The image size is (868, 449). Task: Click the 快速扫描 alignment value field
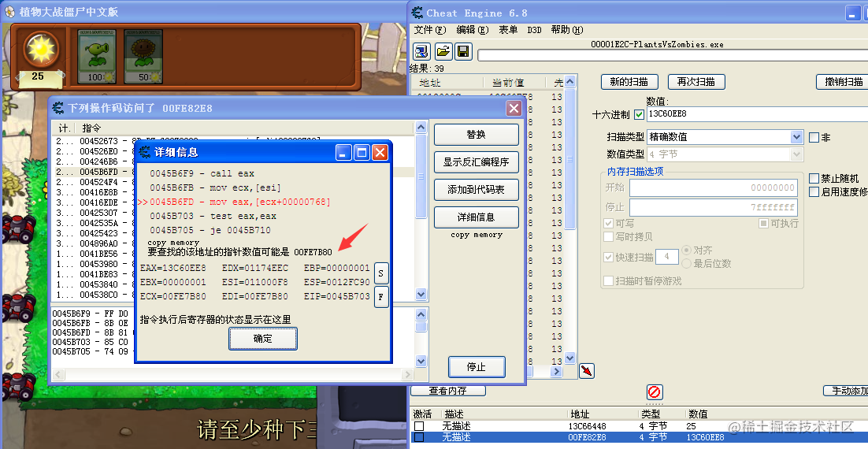tap(666, 257)
